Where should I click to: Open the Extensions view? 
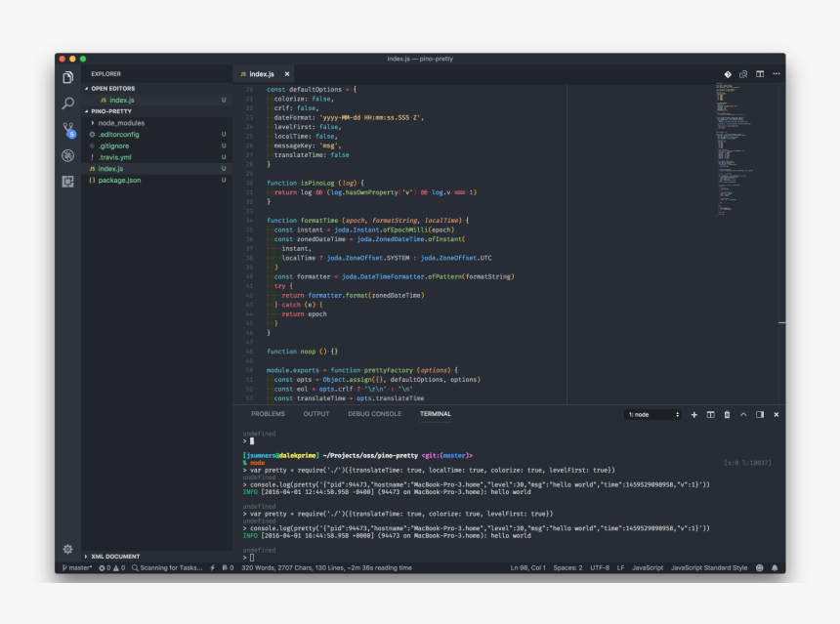click(x=67, y=181)
